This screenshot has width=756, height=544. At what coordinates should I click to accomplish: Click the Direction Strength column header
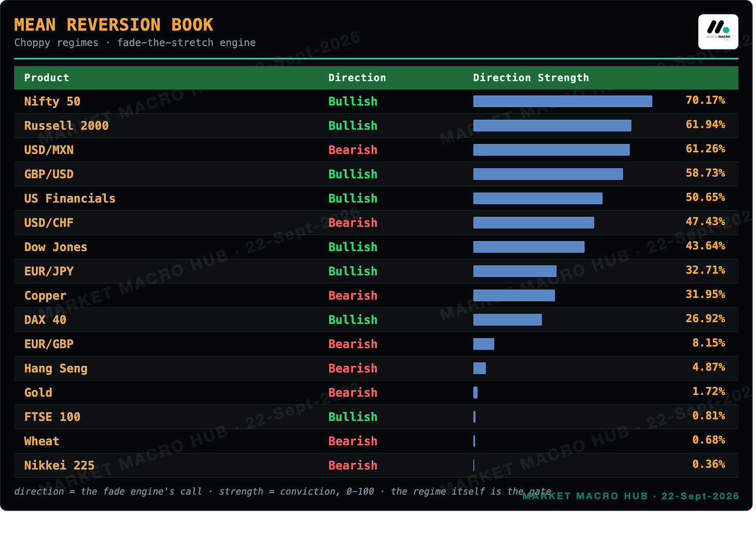click(x=531, y=78)
